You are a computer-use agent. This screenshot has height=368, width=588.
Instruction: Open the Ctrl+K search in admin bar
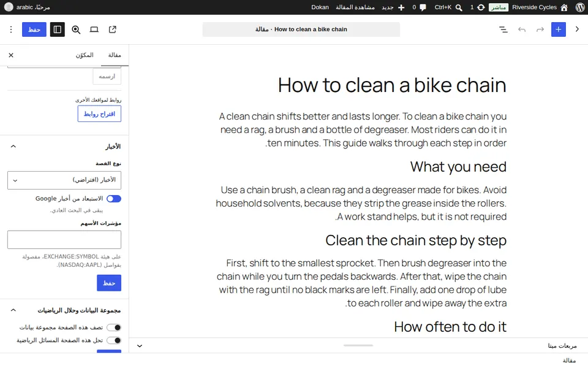[448, 7]
